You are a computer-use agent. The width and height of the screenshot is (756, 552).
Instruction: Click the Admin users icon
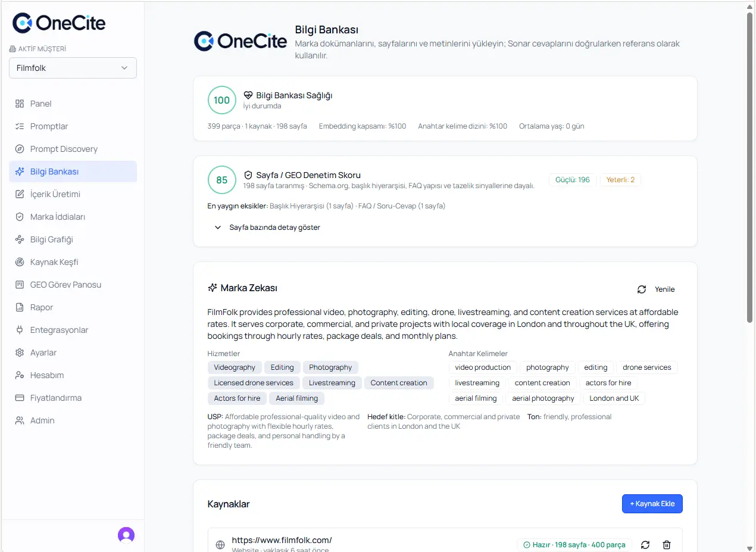20,420
